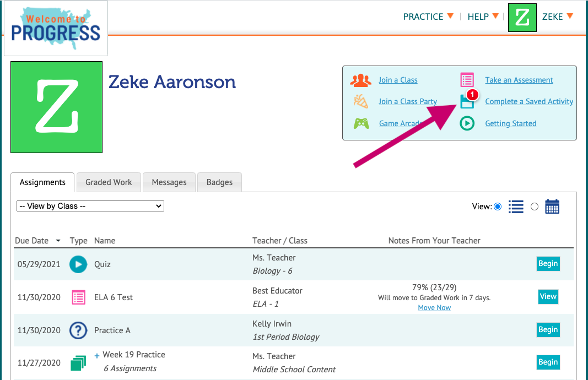Switch to the Messages tab

pos(169,182)
